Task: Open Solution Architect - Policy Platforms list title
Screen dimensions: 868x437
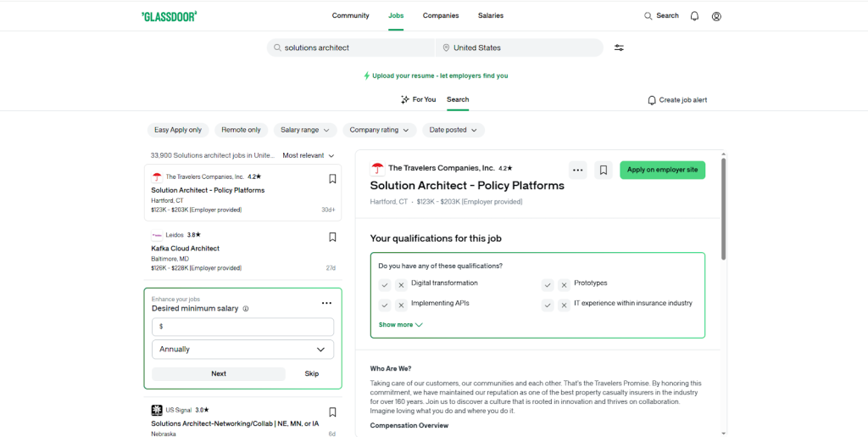Action: point(209,191)
